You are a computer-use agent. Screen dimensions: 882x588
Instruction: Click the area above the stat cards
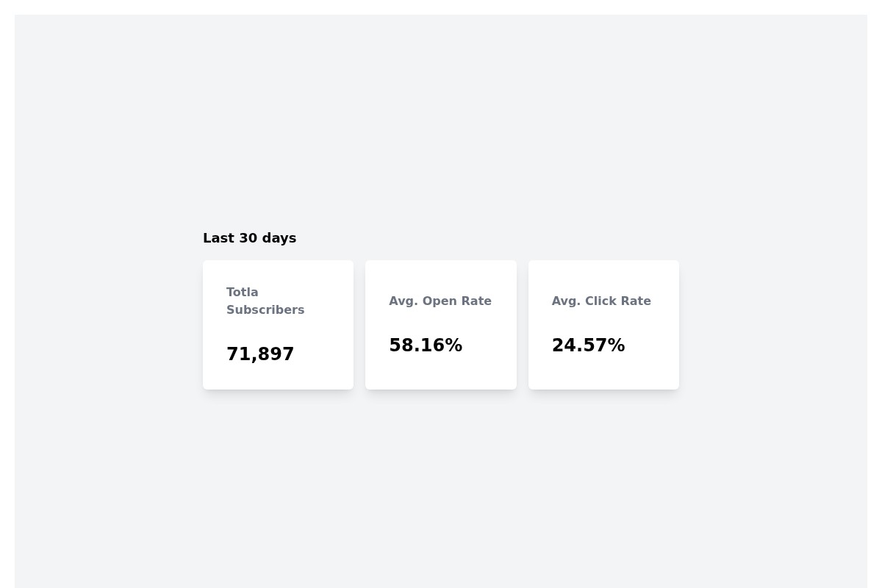tap(441, 147)
